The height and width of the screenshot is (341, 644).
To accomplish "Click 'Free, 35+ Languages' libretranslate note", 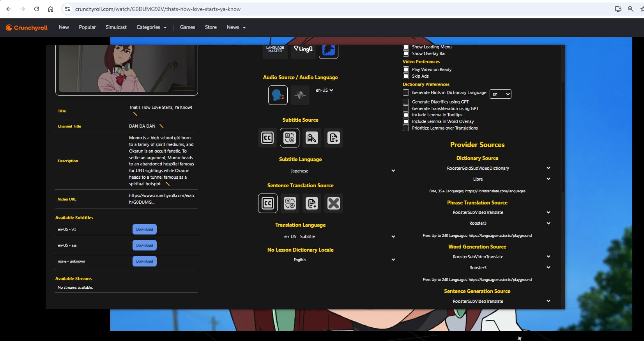I will pyautogui.click(x=477, y=191).
